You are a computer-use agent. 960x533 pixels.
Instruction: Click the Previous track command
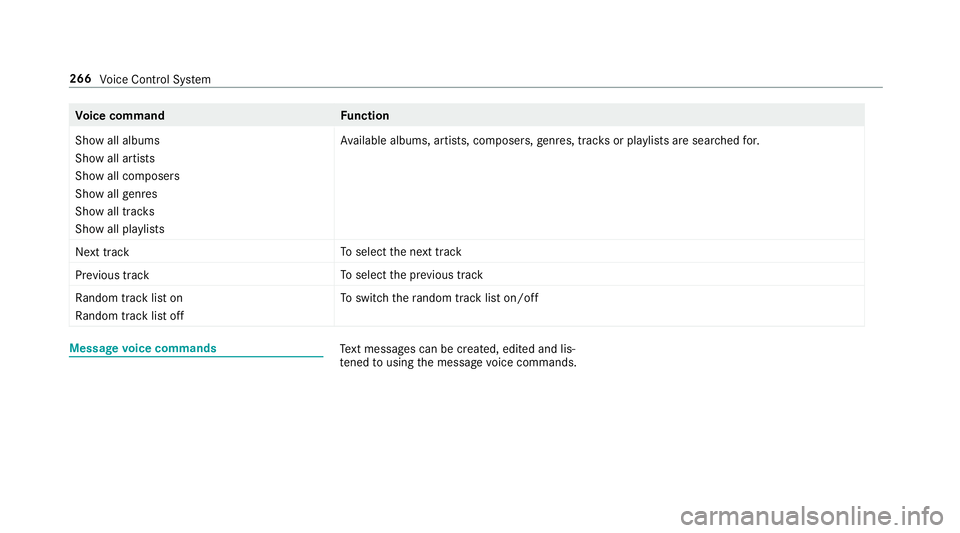pyautogui.click(x=112, y=275)
